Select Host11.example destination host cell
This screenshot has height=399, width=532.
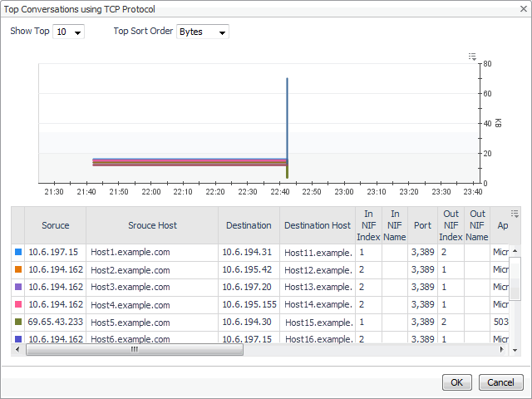coord(318,253)
